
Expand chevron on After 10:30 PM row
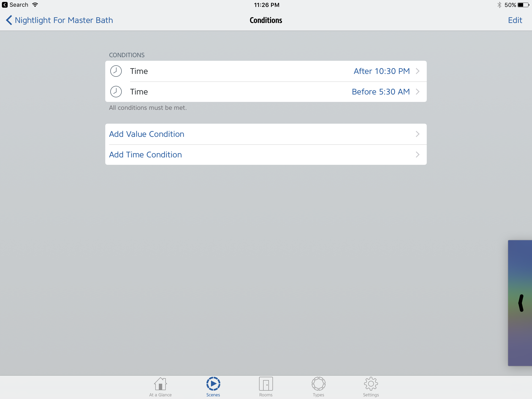[x=417, y=71]
